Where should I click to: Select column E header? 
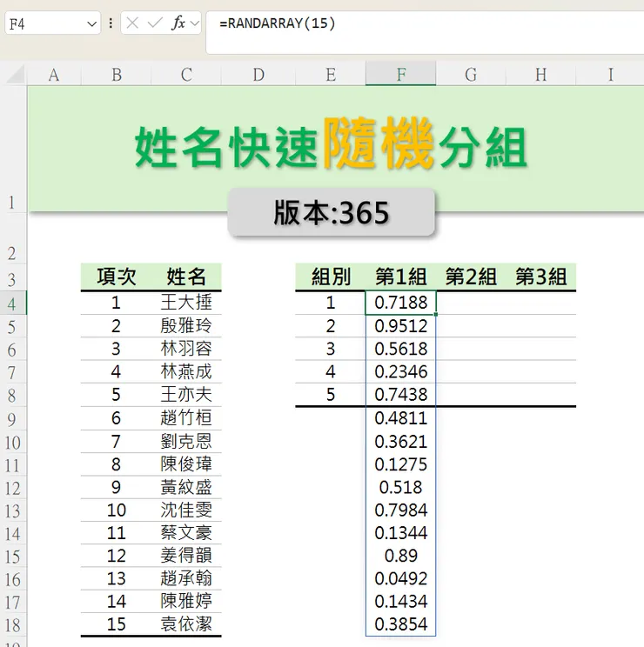(331, 75)
